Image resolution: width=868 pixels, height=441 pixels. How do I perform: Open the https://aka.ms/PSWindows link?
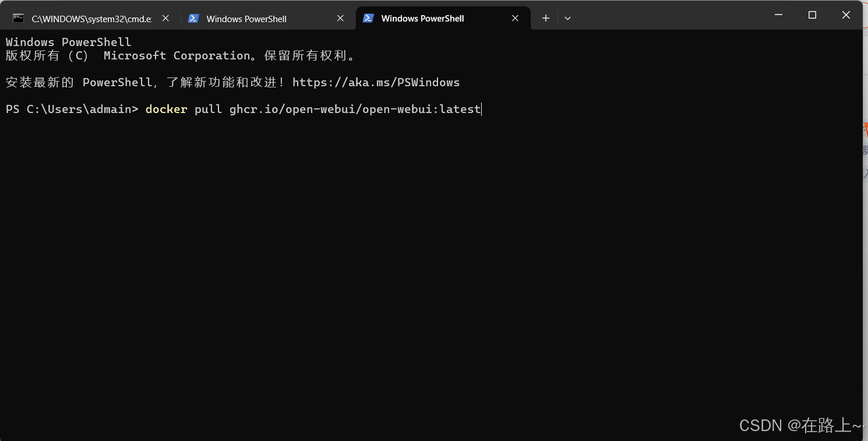pyautogui.click(x=376, y=82)
